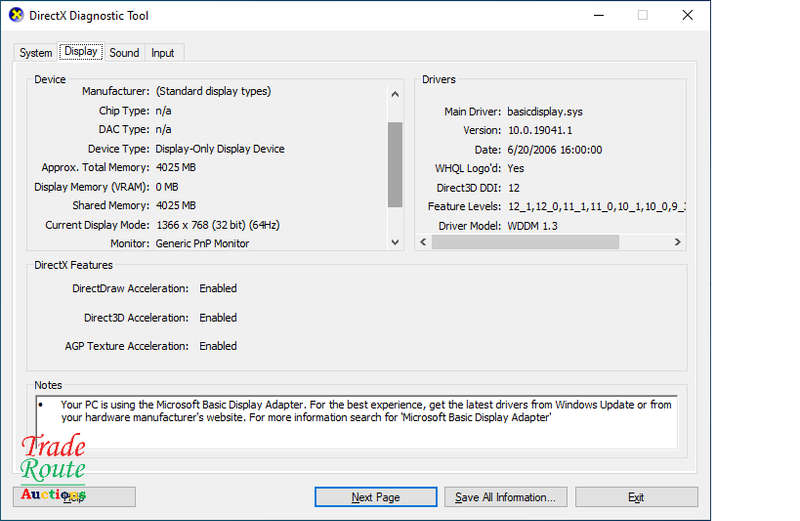Click the driver version '10.0.19041.1'
The height and width of the screenshot is (521, 800).
point(540,131)
